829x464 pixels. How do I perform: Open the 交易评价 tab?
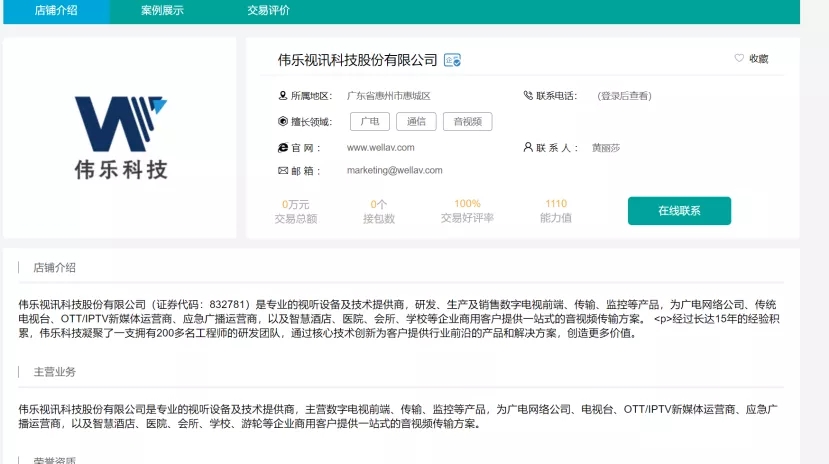click(x=269, y=11)
